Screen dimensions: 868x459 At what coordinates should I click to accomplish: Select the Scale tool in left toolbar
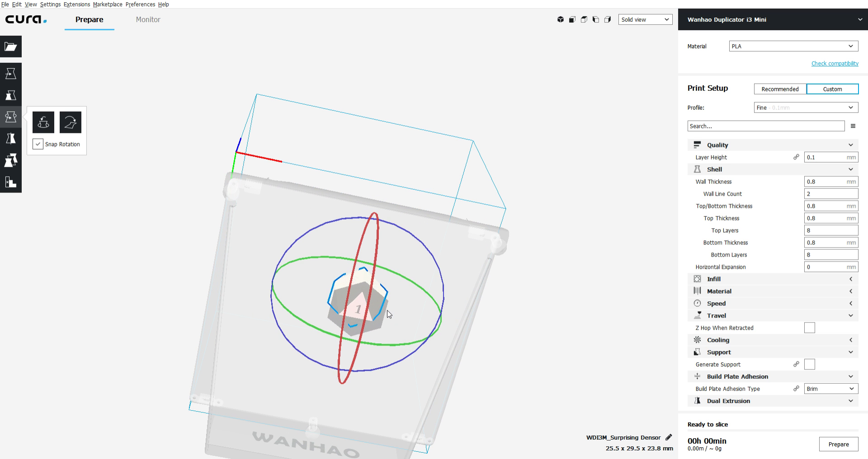click(x=11, y=95)
